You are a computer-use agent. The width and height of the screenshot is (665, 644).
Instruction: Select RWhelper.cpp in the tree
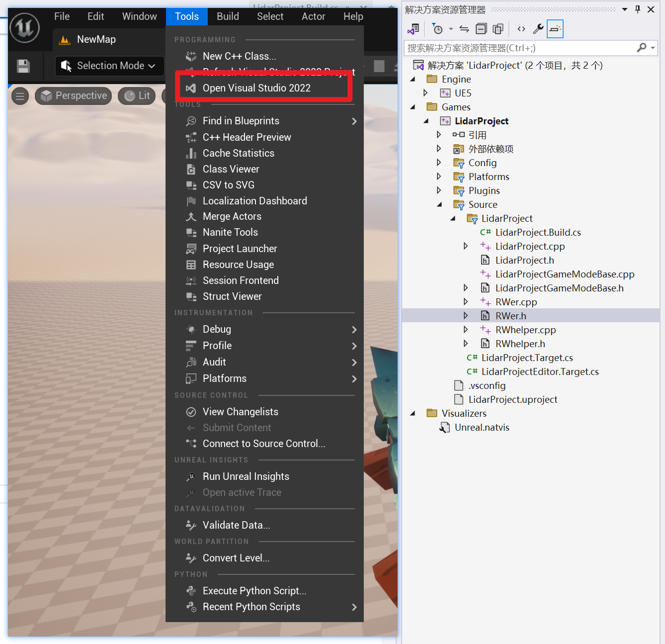[526, 330]
